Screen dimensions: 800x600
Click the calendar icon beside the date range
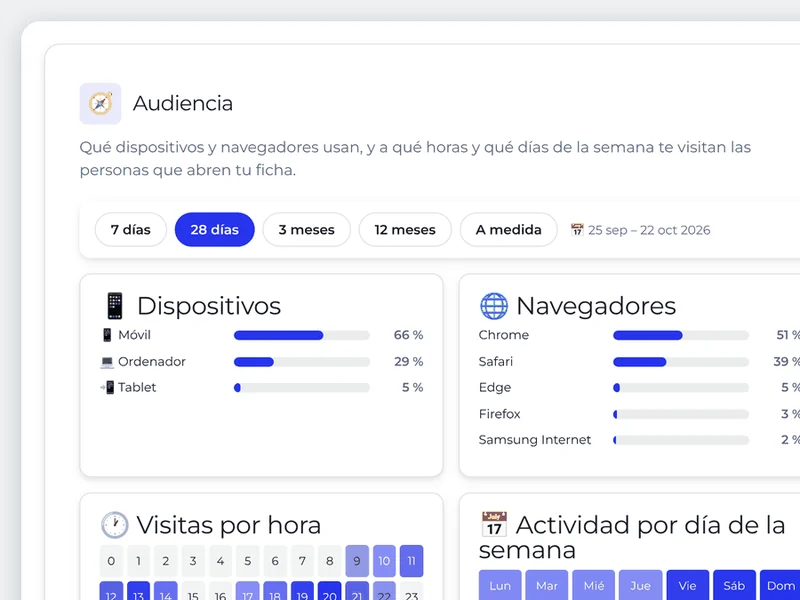click(x=577, y=230)
